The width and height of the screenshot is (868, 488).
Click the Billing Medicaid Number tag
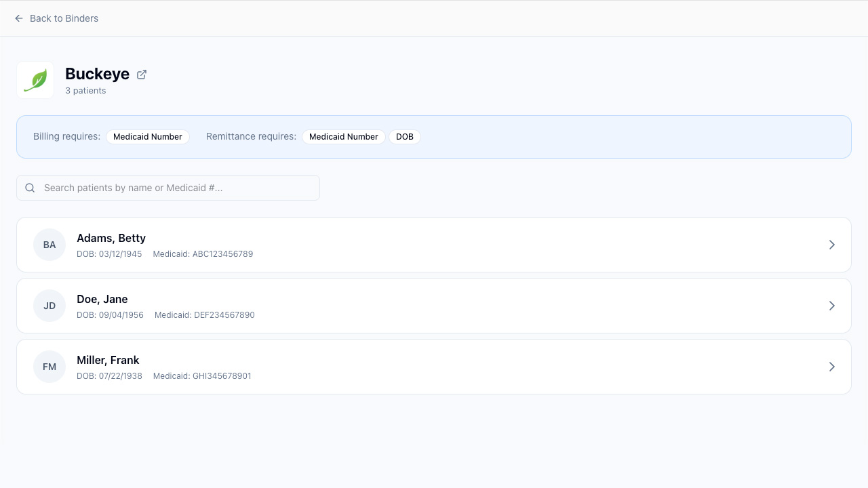[x=148, y=137]
